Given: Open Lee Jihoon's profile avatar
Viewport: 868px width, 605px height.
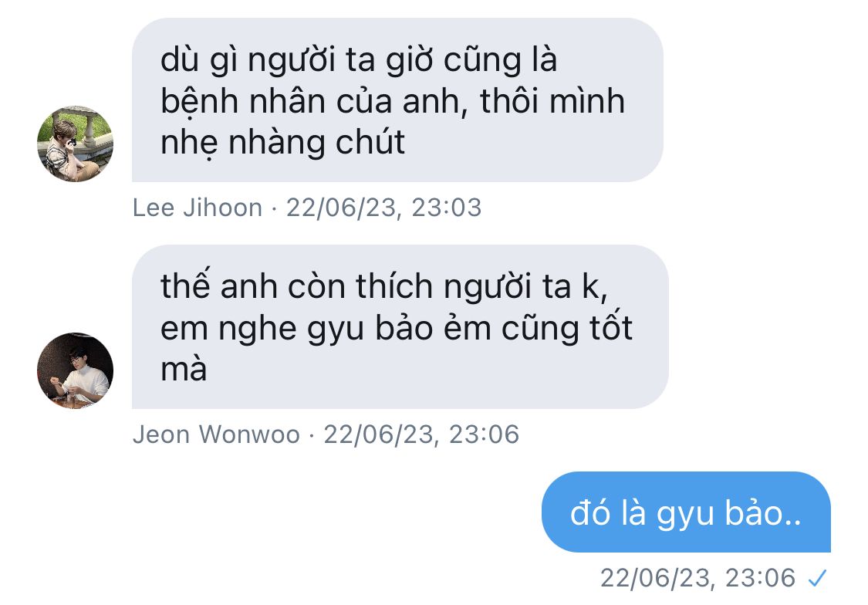Looking at the screenshot, I should tap(76, 144).
